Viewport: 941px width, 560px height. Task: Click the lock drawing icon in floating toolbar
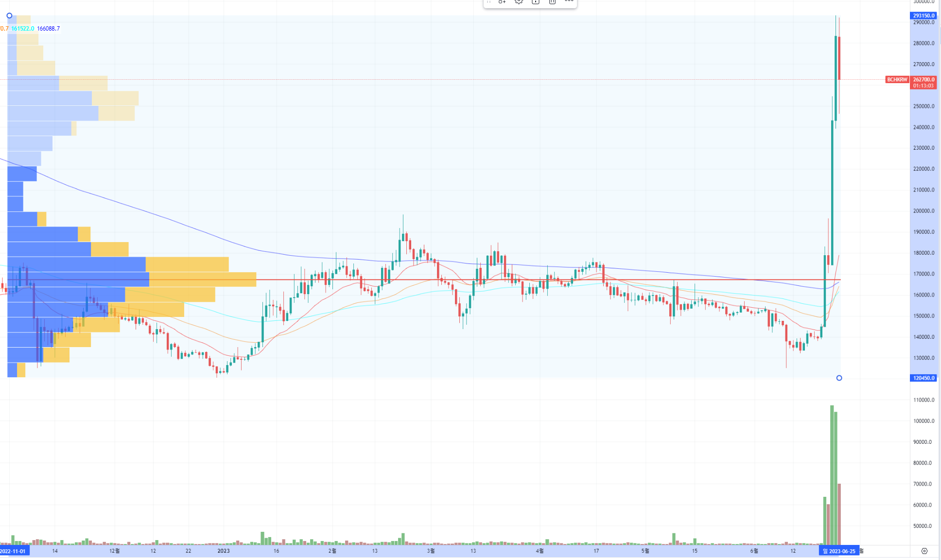535,2
